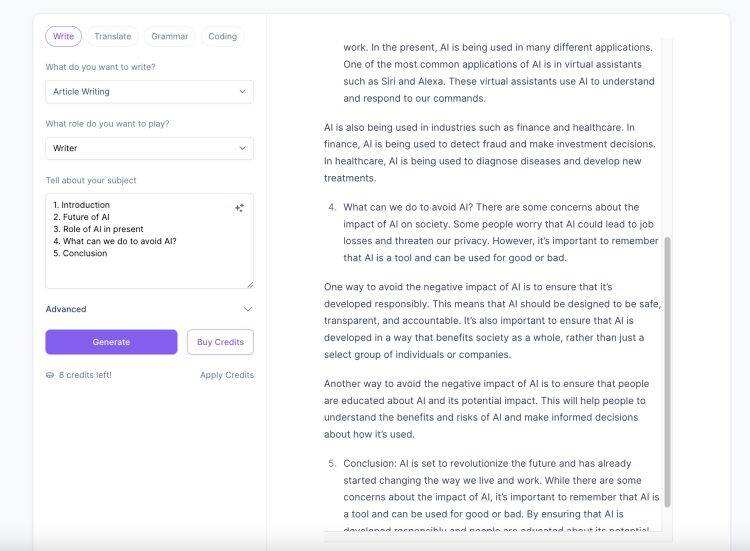Switch to the Write tab
Image resolution: width=750 pixels, height=551 pixels.
(63, 36)
